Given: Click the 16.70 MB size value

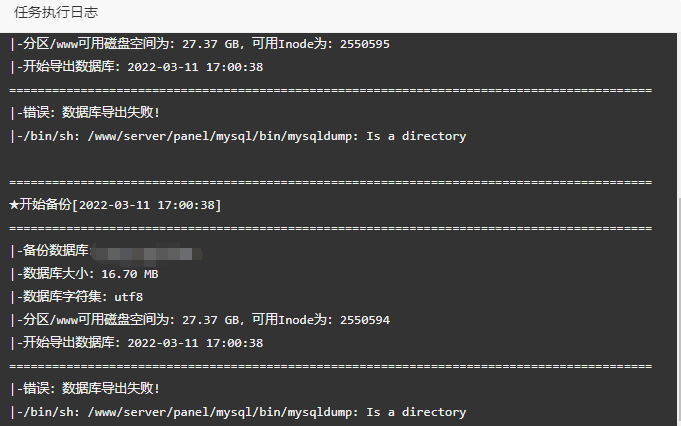Looking at the screenshot, I should coord(130,274).
